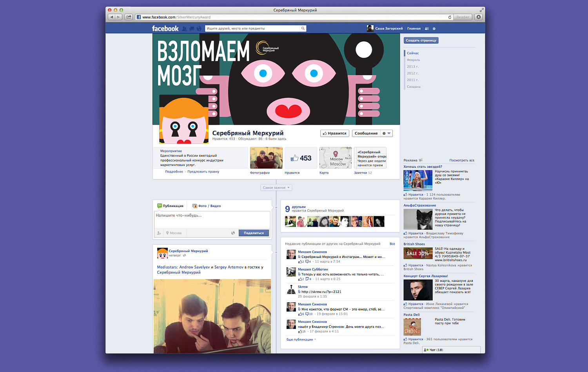Image resolution: width=588 pixels, height=372 pixels.
Task: Open Фотографии thumbnail tile
Action: (266, 158)
